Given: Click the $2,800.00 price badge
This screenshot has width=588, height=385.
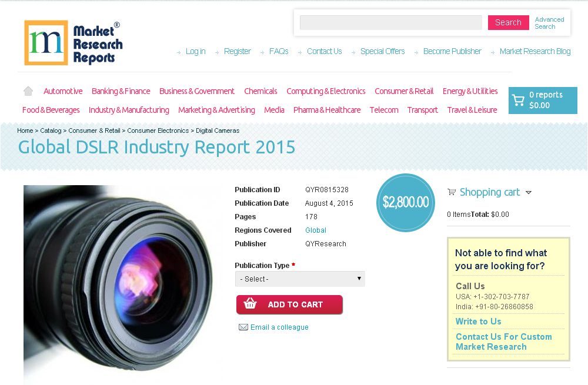Looking at the screenshot, I should [405, 202].
